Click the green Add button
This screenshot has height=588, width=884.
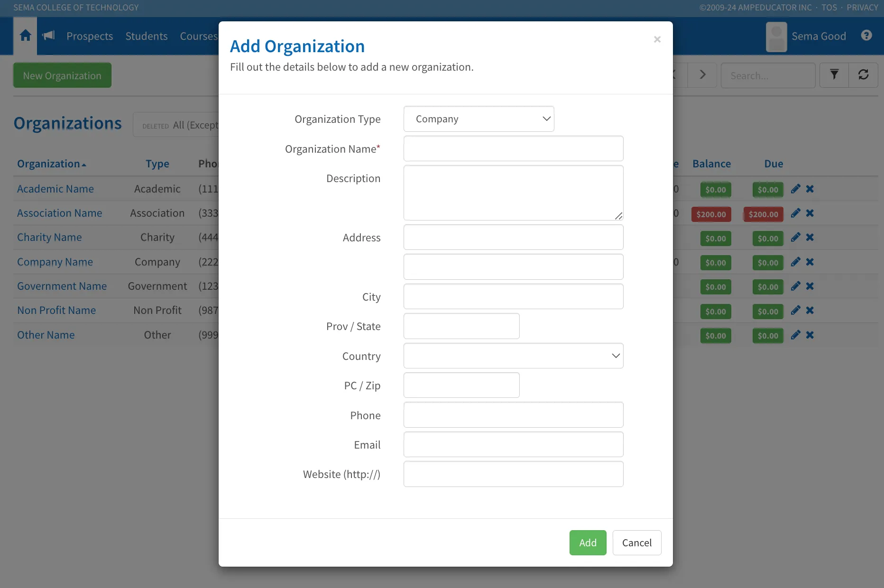pyautogui.click(x=588, y=542)
